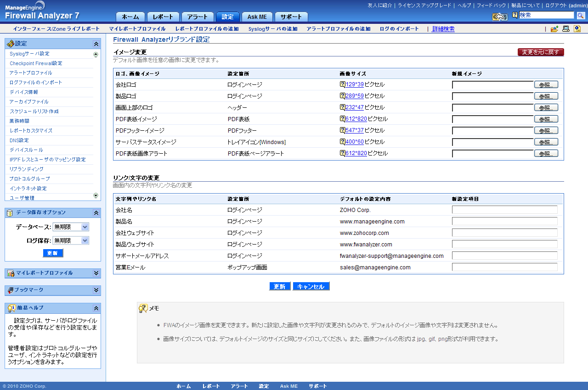This screenshot has height=390, width=588.
Task: Click the memo icon beside メモ
Action: pos(143,308)
